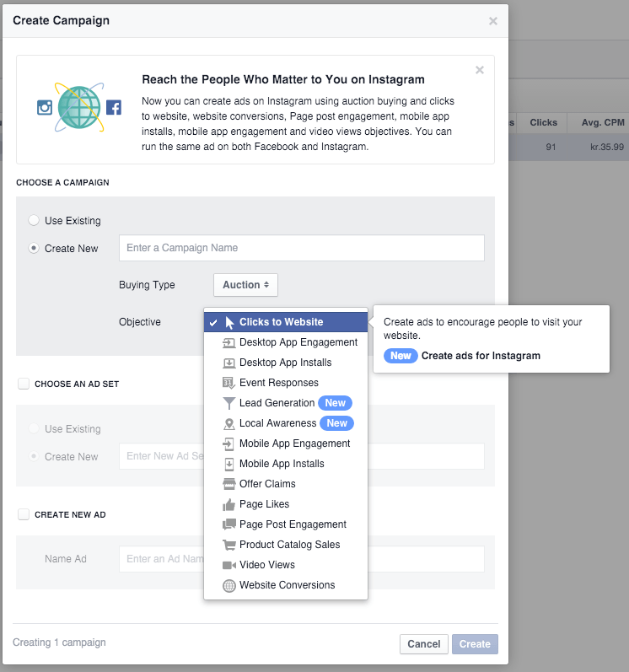Click the Page Likes thumbs-up icon
The height and width of the screenshot is (672, 629).
click(x=228, y=504)
